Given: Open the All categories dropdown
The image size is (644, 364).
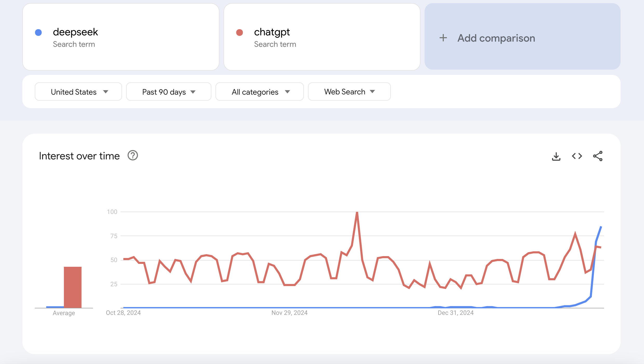Looking at the screenshot, I should tap(259, 92).
